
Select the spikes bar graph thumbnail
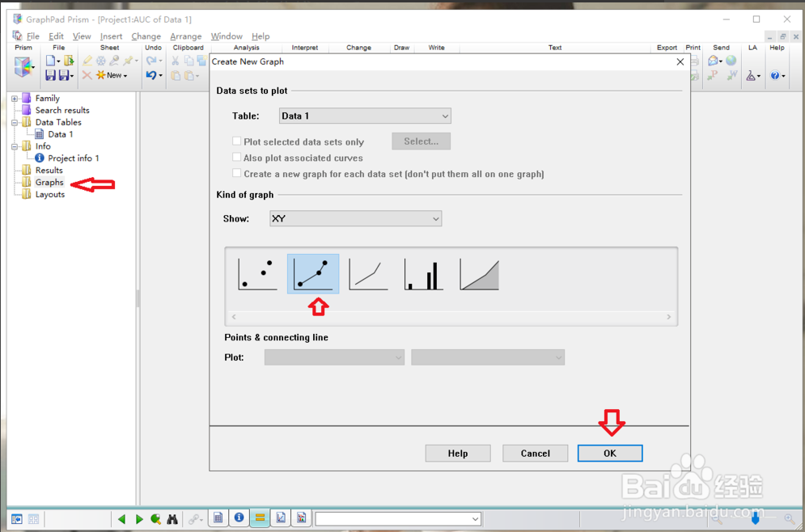point(424,274)
